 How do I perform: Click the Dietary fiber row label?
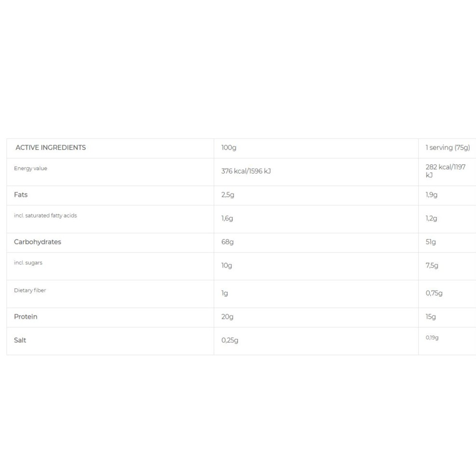[30, 290]
